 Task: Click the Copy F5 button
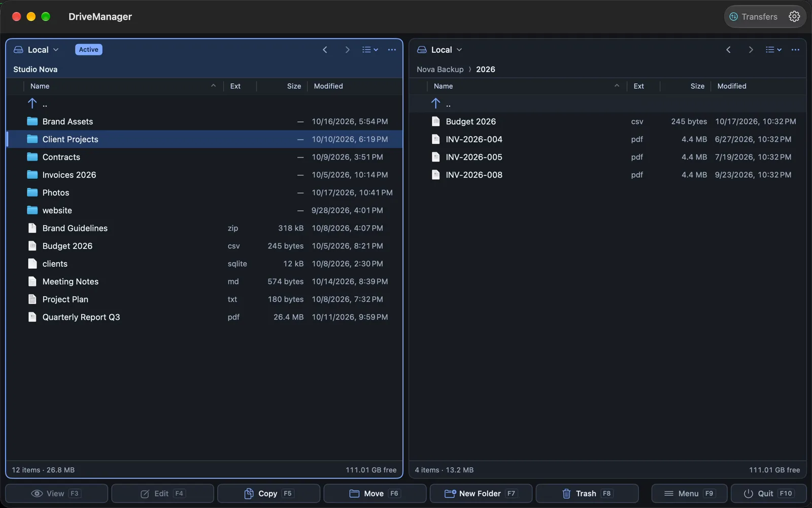268,493
